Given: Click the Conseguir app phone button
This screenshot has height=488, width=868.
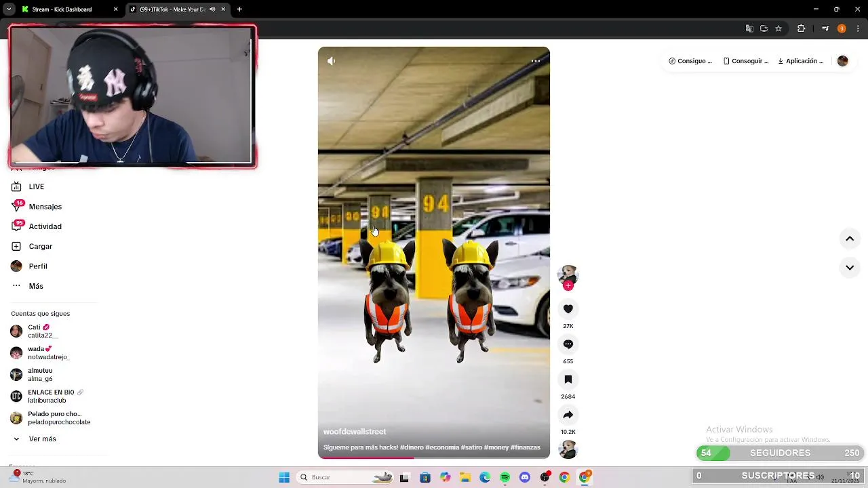Looking at the screenshot, I should pos(746,61).
